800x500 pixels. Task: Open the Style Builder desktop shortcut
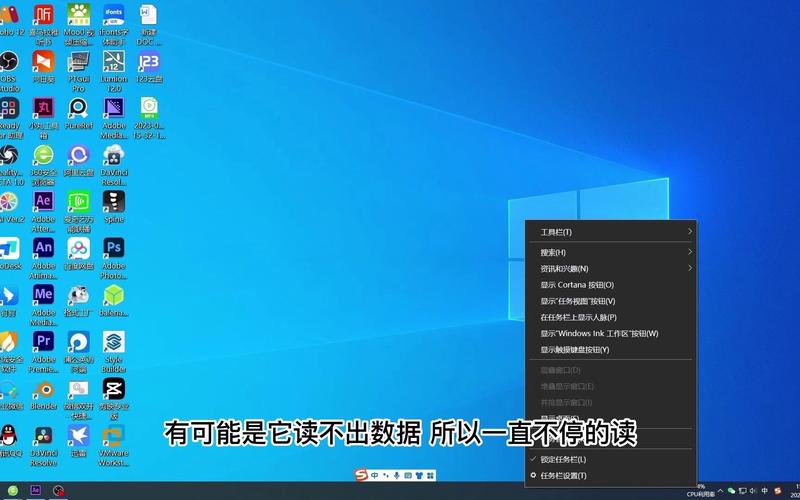tap(113, 353)
